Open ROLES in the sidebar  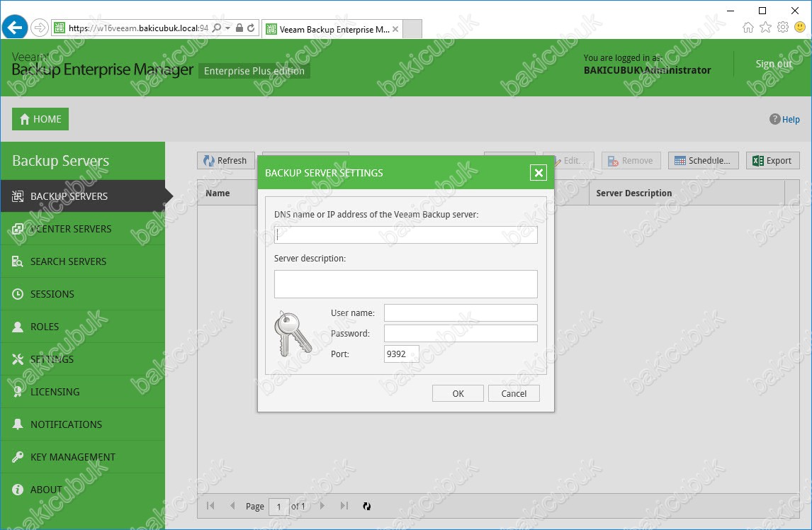click(83, 327)
